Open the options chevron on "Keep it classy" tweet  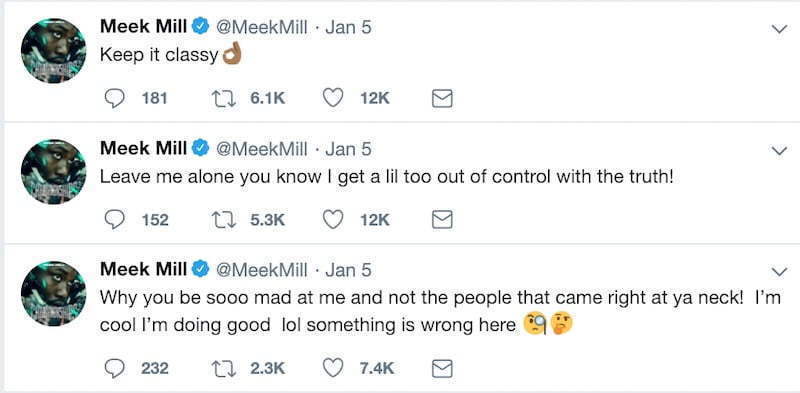[x=779, y=29]
